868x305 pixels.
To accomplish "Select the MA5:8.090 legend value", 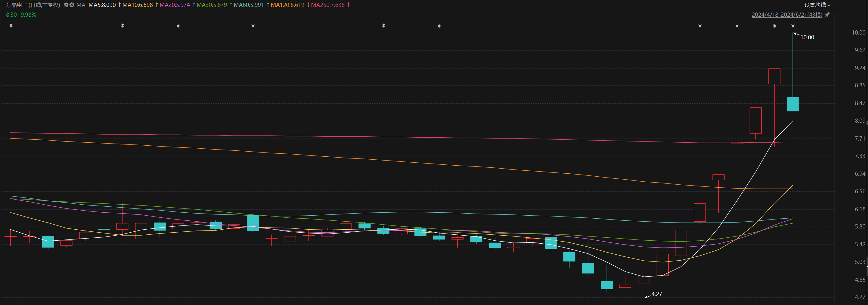I will [102, 5].
